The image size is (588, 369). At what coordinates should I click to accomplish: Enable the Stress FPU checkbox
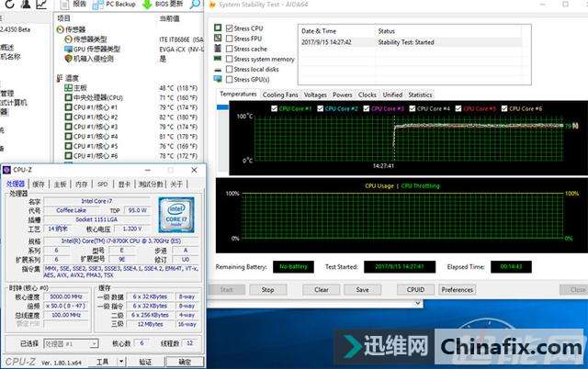click(230, 39)
